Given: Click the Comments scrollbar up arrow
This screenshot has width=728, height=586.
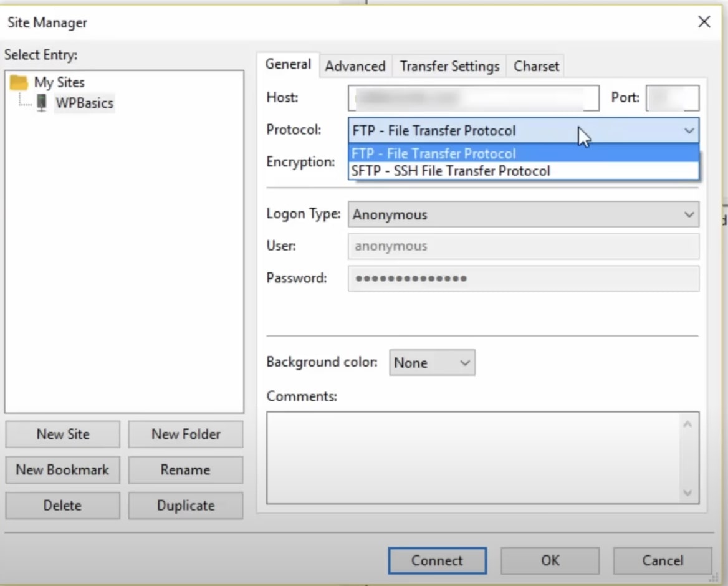Looking at the screenshot, I should tap(687, 425).
